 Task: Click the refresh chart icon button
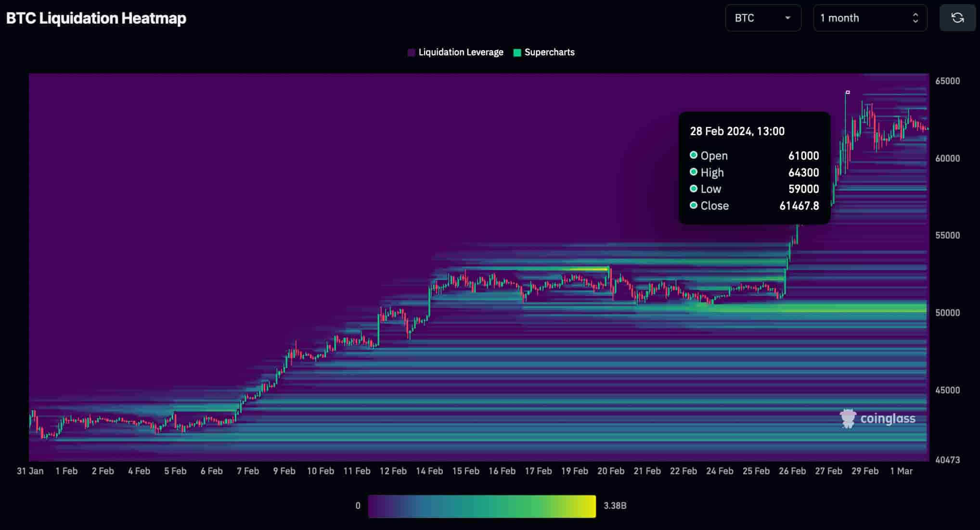957,18
